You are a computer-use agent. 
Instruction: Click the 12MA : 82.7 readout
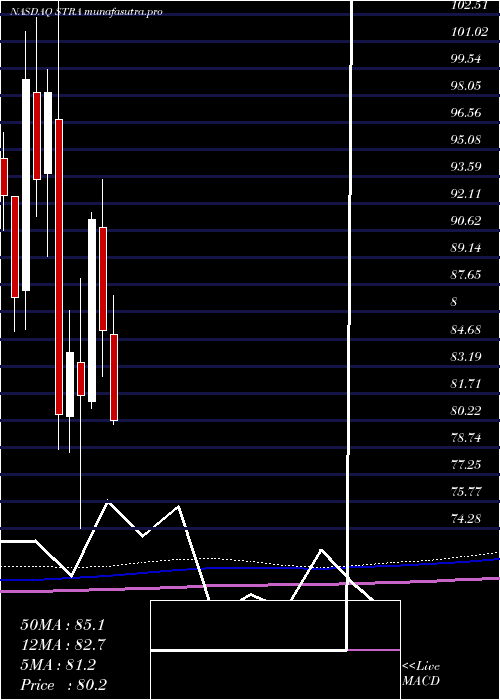pos(63,645)
